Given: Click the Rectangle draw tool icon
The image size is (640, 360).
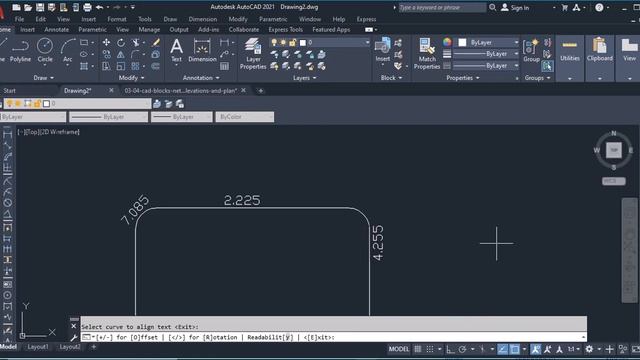Looking at the screenshot, I should (84, 42).
